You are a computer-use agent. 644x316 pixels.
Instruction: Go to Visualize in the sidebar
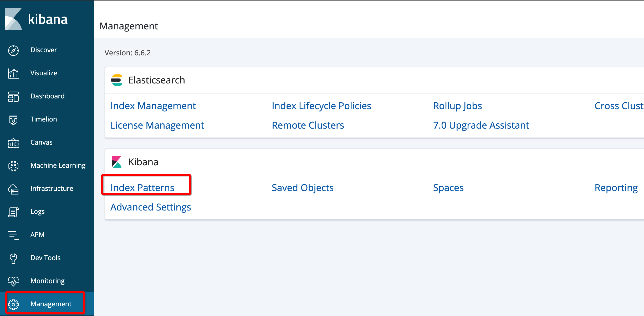pos(44,73)
